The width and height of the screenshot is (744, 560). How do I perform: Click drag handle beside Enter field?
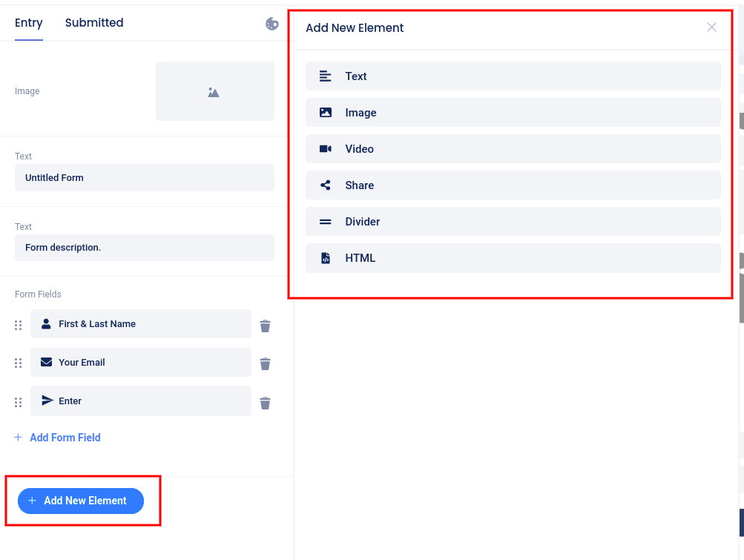[x=19, y=402]
